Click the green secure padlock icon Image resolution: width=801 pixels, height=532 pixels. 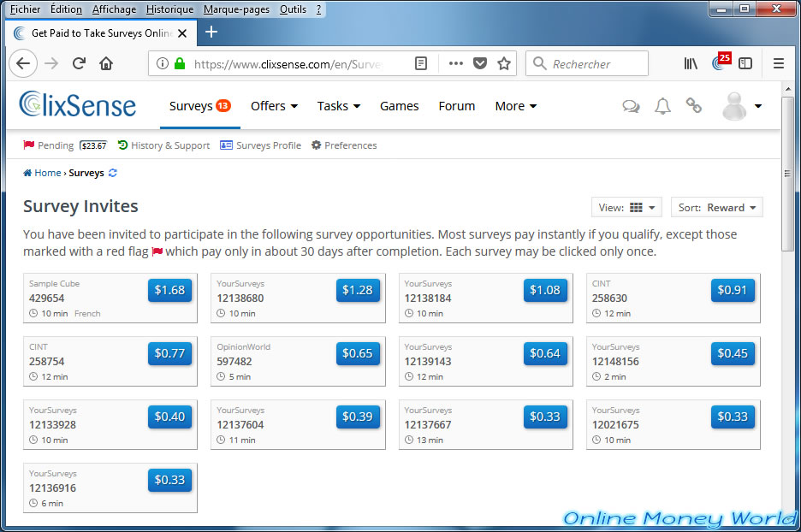[x=180, y=63]
